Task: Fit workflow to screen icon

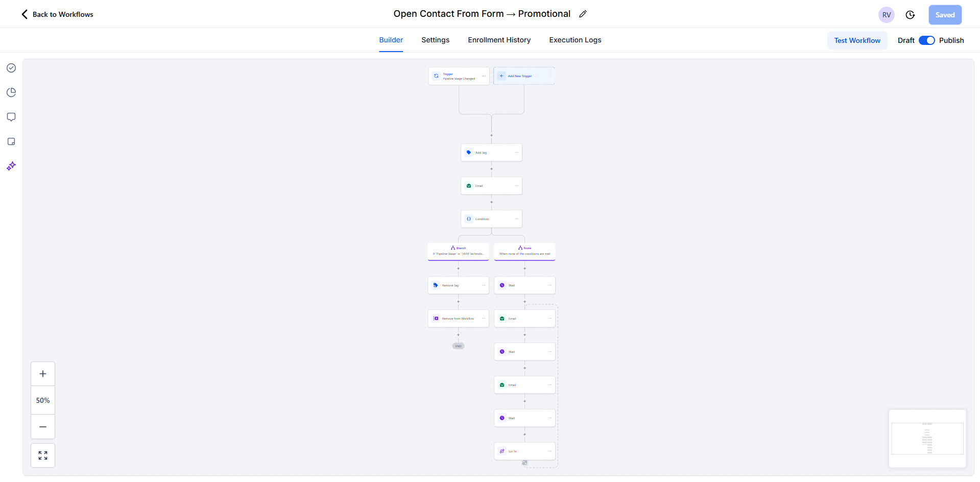Action: (43, 455)
